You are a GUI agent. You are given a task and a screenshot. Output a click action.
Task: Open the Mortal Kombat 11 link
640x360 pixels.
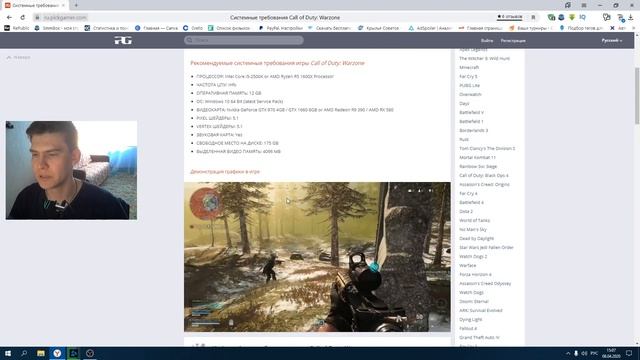(x=478, y=157)
